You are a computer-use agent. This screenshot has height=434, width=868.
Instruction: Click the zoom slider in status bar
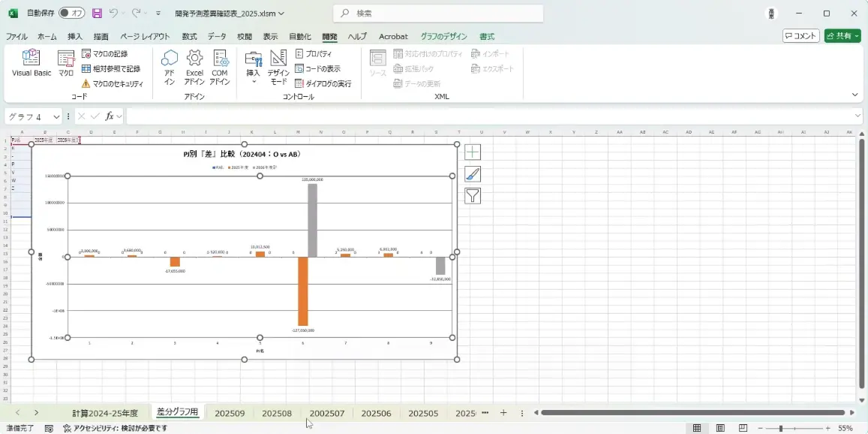coord(781,428)
